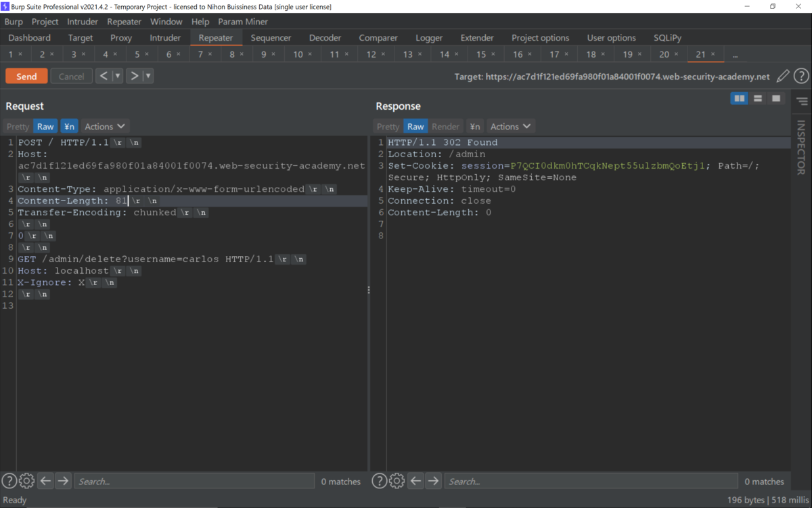Close Repeater tab 1

click(20, 54)
